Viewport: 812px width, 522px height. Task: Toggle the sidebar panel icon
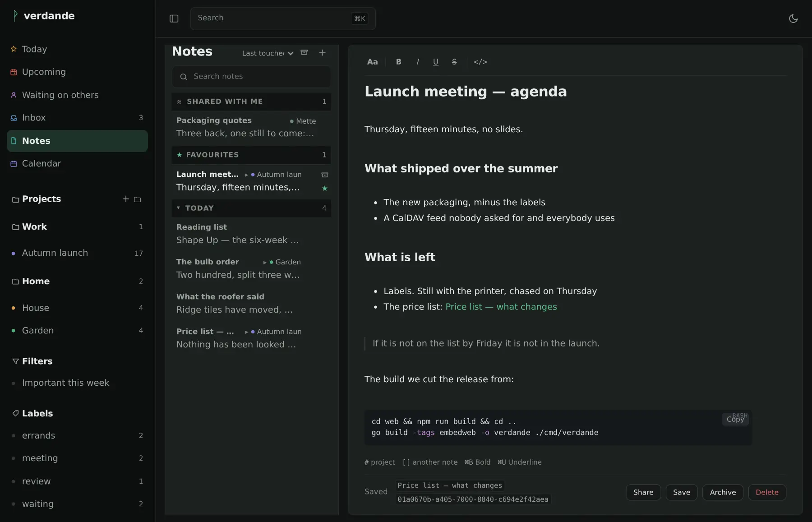point(174,18)
